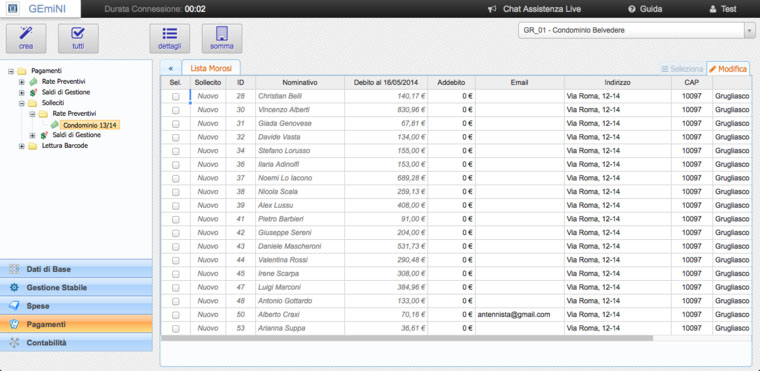Check the box for Alberto Craxi

(175, 315)
